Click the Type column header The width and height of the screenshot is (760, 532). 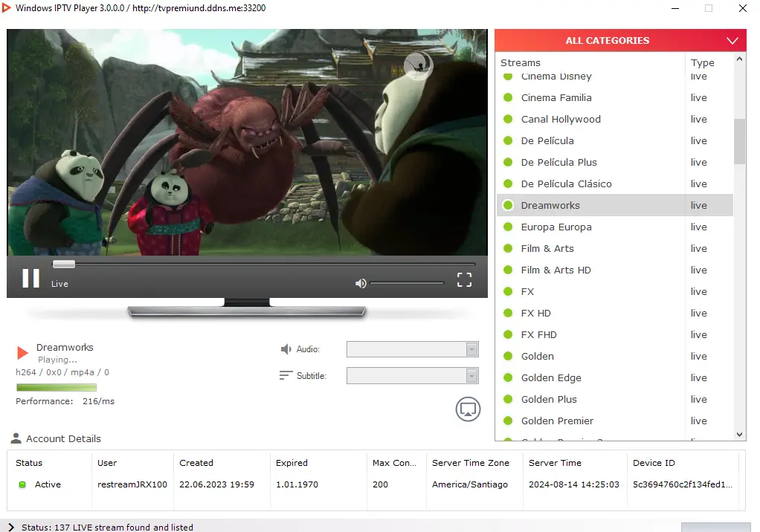click(x=702, y=63)
